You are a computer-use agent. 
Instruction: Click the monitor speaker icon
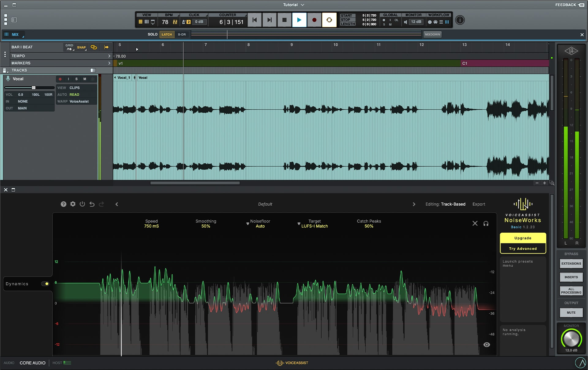[405, 22]
